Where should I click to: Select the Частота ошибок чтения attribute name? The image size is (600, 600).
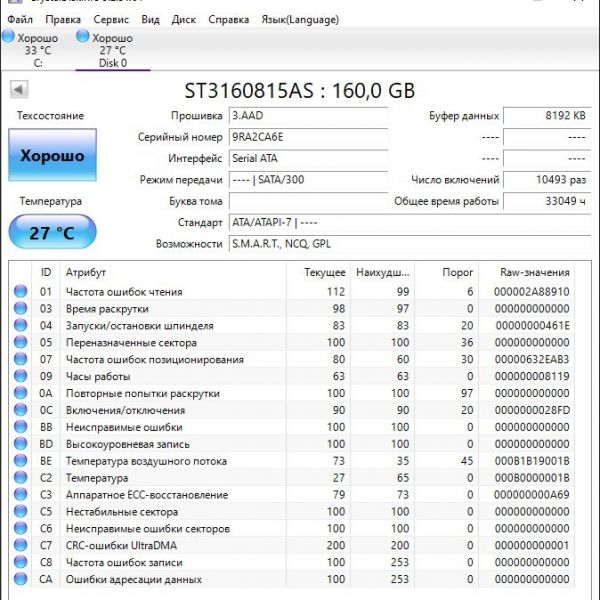pyautogui.click(x=124, y=292)
